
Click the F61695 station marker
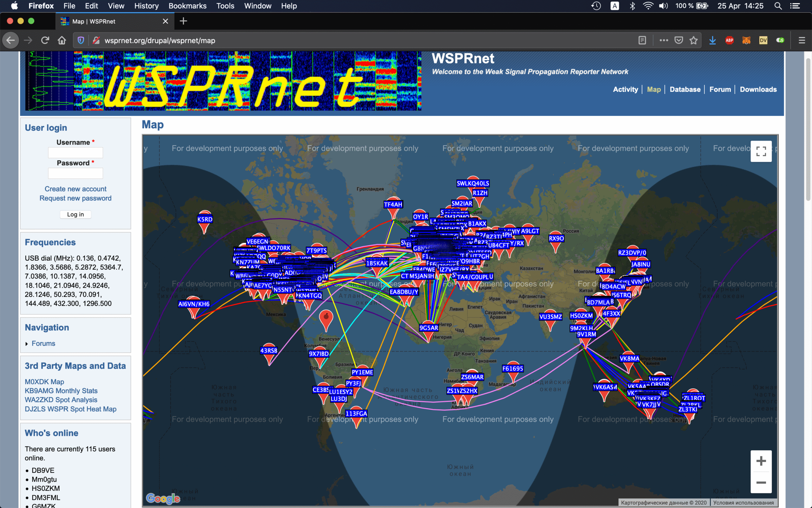tap(512, 372)
